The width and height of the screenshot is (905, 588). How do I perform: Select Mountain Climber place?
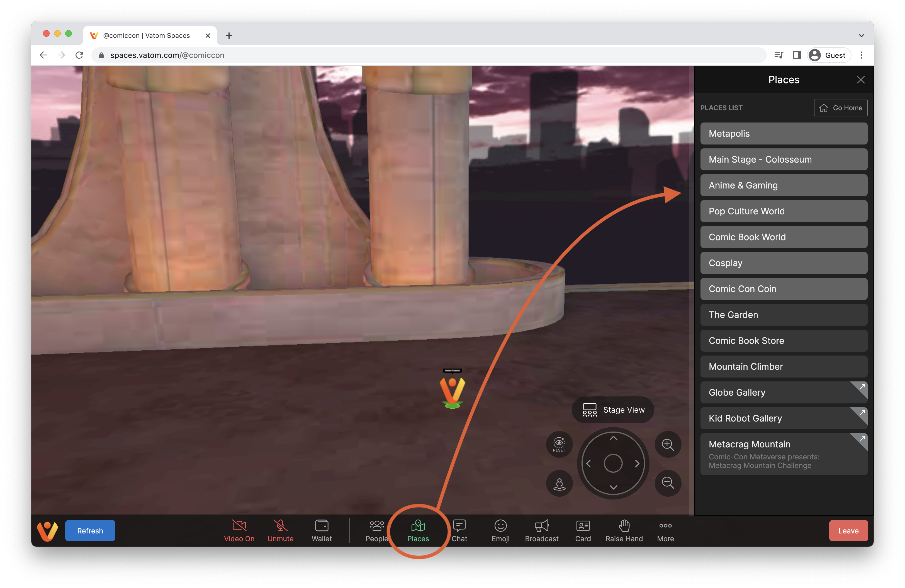click(784, 367)
